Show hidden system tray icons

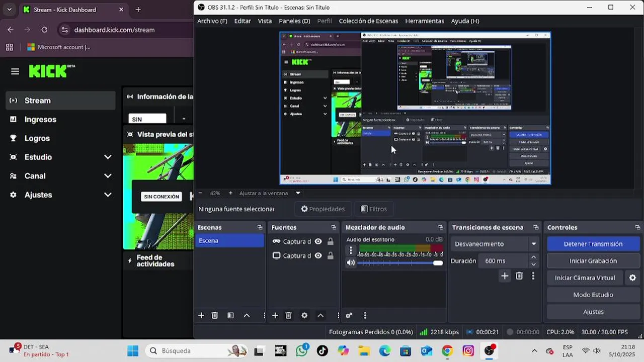[534, 350]
